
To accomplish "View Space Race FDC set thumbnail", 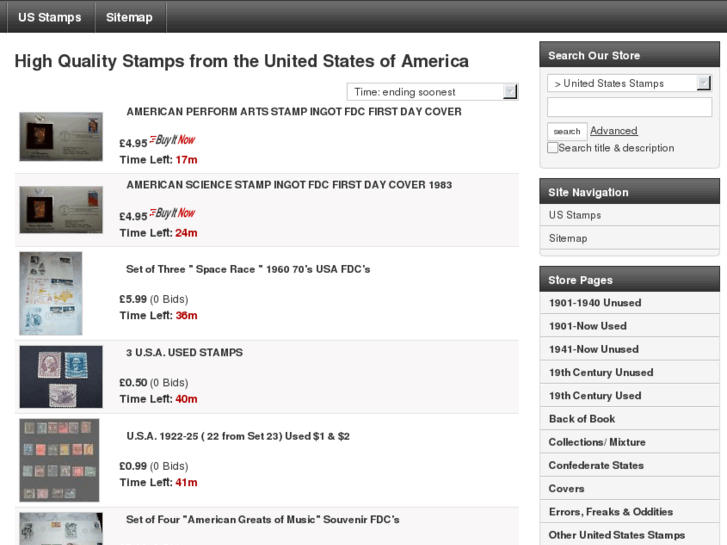I will 51,293.
